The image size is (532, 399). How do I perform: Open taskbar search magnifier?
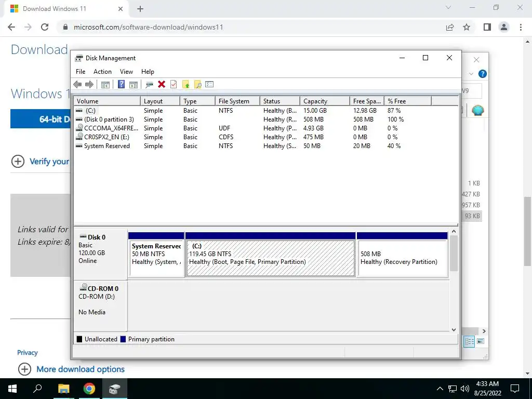tap(37, 389)
